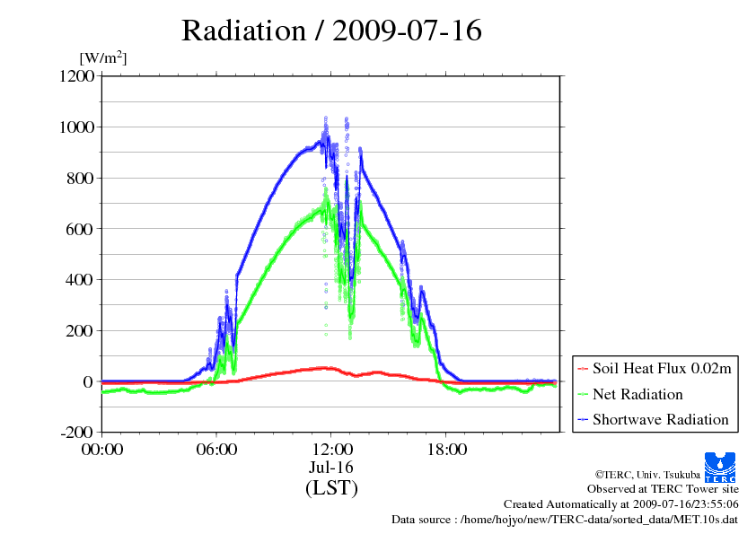The image size is (756, 534).
Task: Click the '(LST)' time zone label
Action: click(x=331, y=487)
